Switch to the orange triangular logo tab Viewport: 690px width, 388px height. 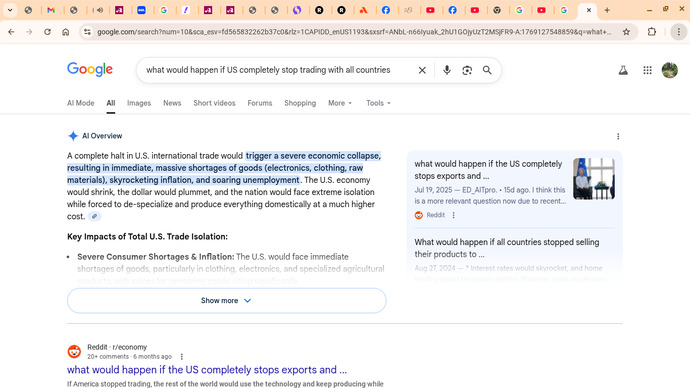[x=363, y=10]
